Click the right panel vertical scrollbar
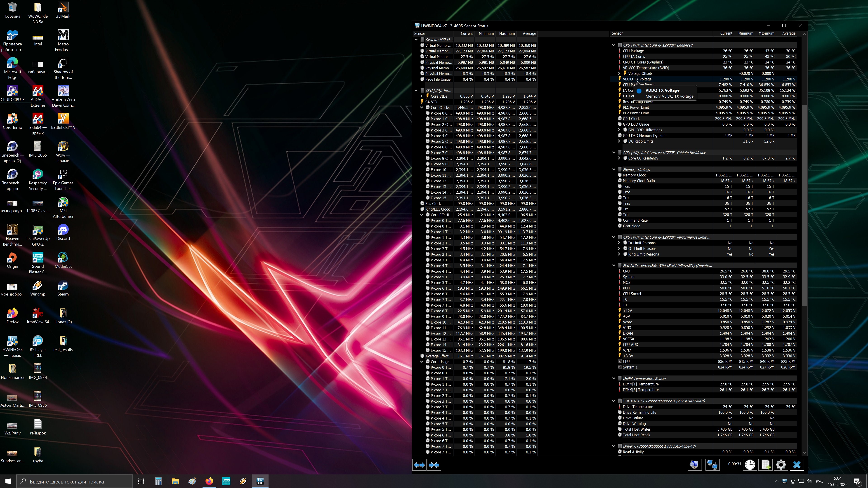The height and width of the screenshot is (488, 868). [804, 205]
